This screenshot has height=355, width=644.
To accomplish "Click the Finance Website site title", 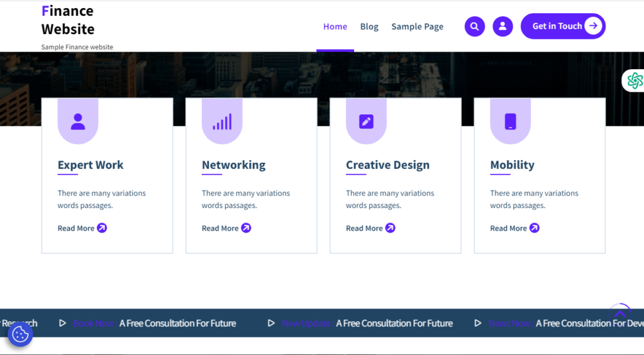I will tap(68, 20).
